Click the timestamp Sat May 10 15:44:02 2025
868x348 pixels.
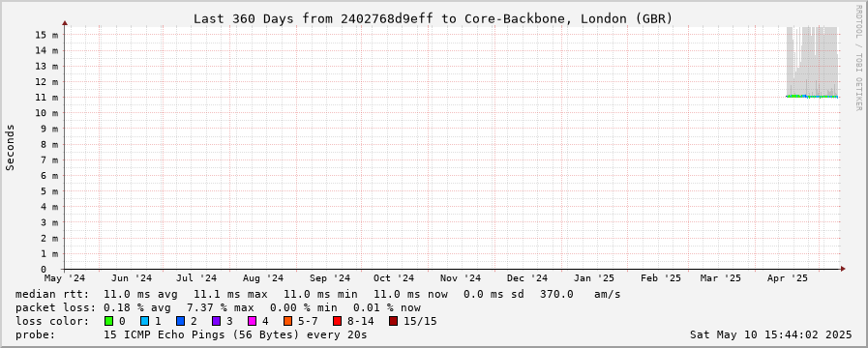[x=771, y=334]
